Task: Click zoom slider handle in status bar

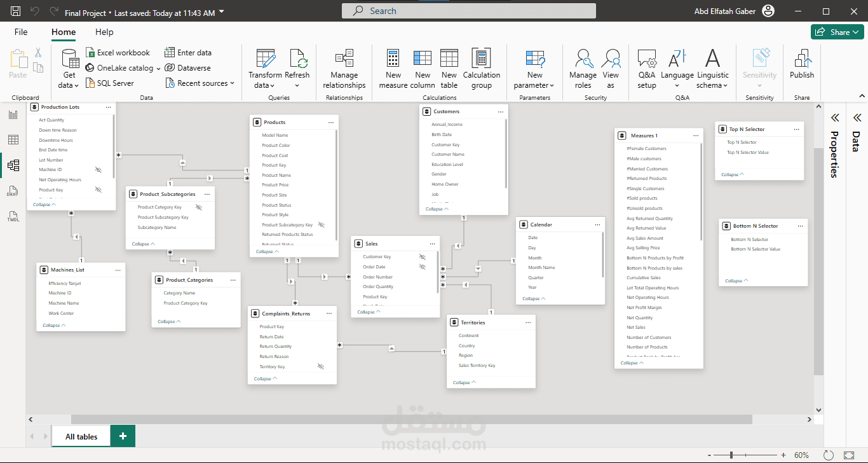Action: tap(731, 455)
